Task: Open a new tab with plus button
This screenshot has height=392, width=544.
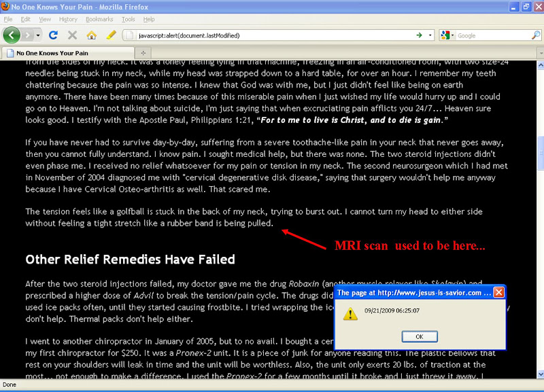Action: (143, 53)
